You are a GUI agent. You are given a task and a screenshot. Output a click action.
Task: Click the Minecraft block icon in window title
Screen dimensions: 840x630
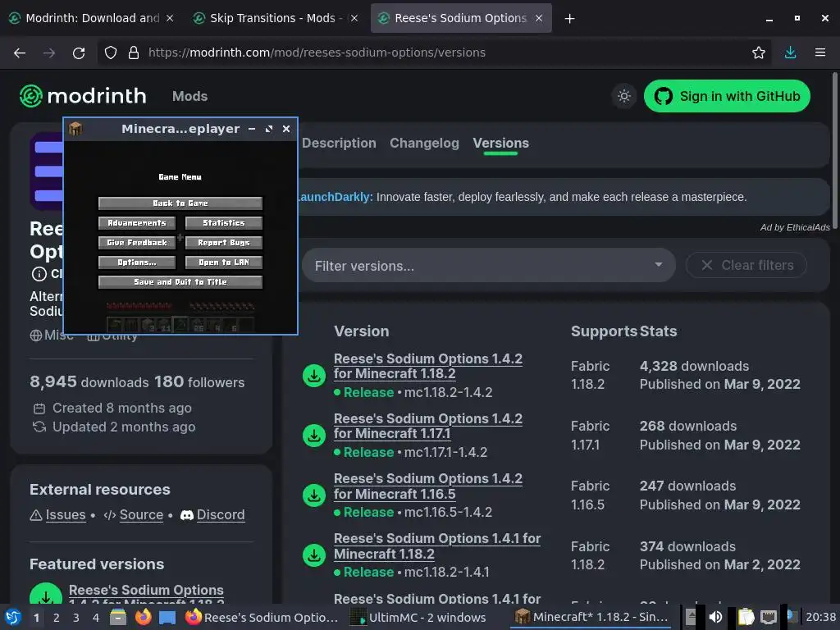point(75,129)
